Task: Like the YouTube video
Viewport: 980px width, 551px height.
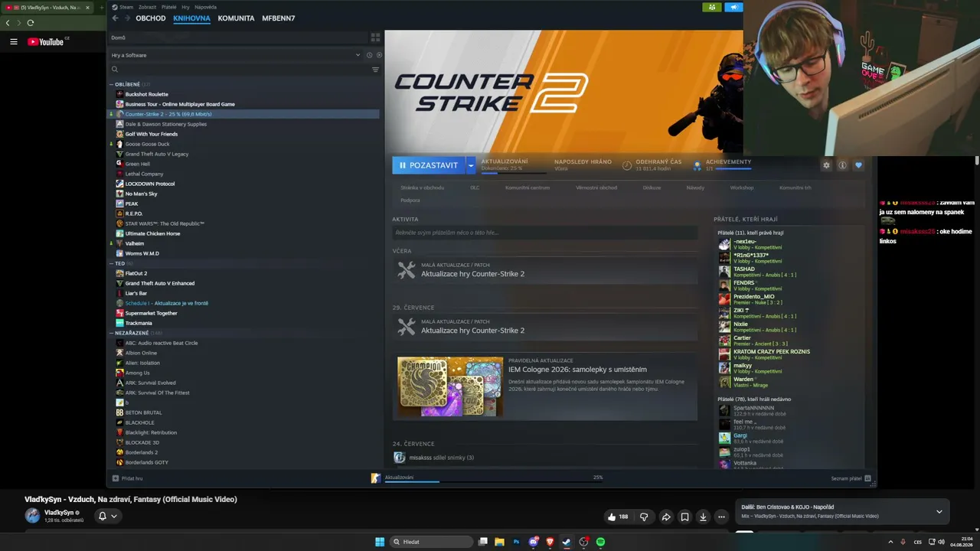Action: tap(617, 517)
